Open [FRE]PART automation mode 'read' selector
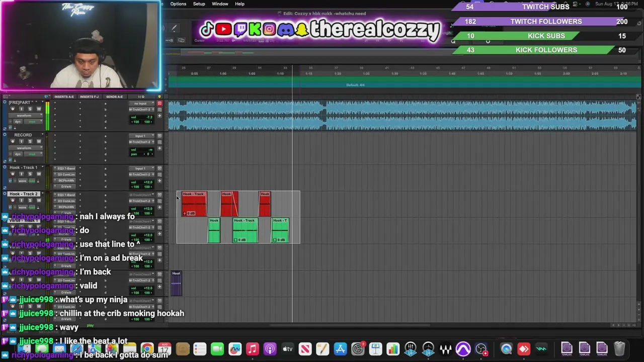This screenshot has width=644, height=362. click(x=33, y=122)
